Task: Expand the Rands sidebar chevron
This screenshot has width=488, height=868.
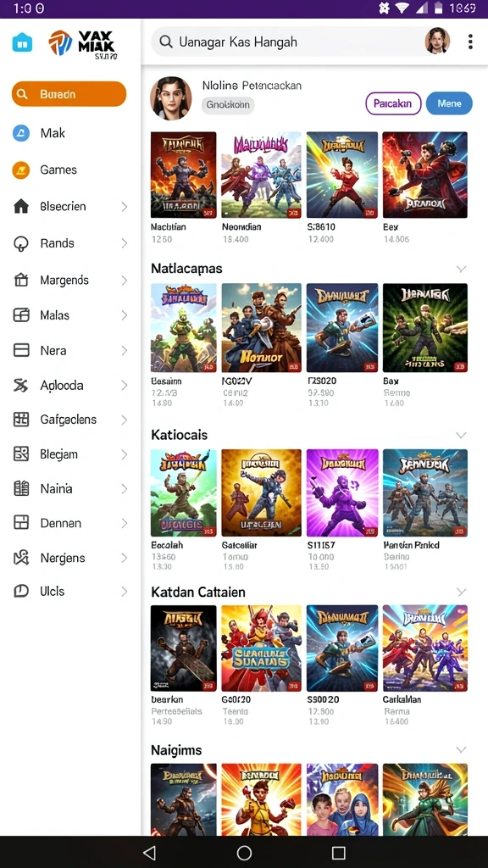Action: (x=125, y=243)
